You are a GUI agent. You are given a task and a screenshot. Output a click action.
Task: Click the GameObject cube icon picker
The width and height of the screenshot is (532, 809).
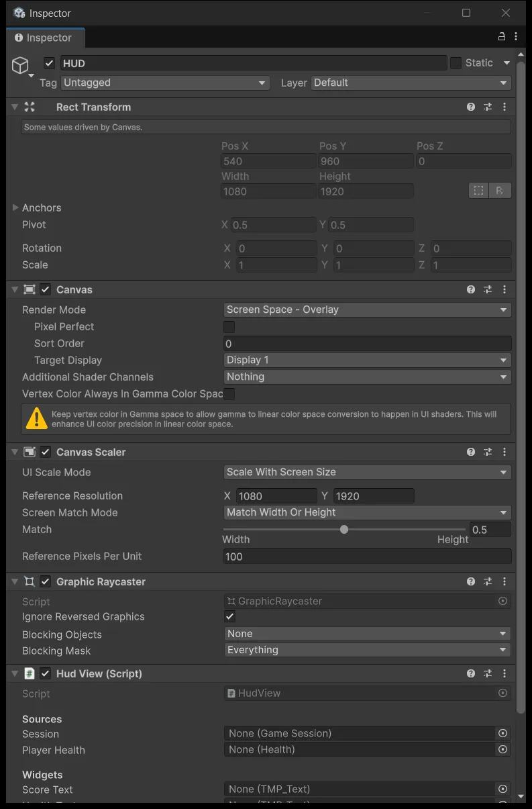click(21, 65)
